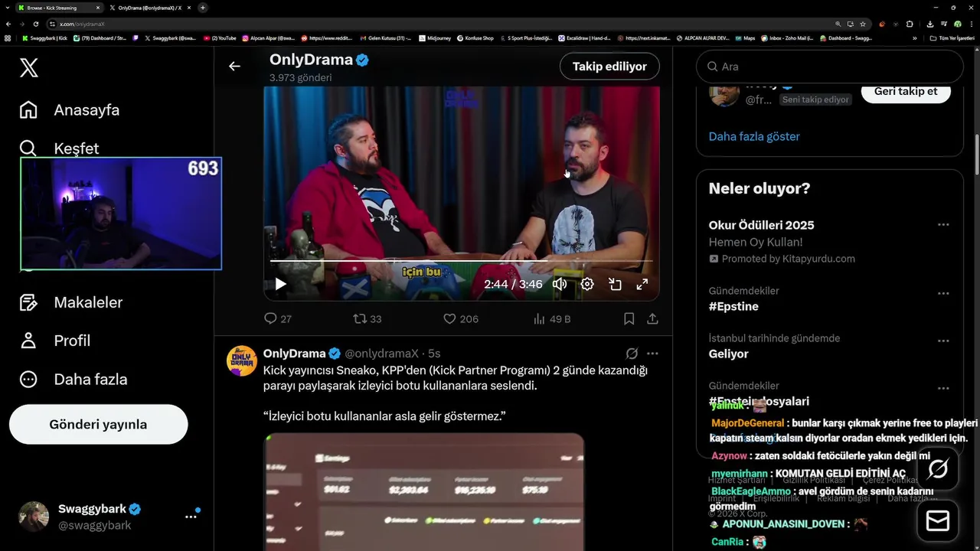Open options for Okur Ödülleri trend
This screenshot has height=551, width=980.
point(943,225)
